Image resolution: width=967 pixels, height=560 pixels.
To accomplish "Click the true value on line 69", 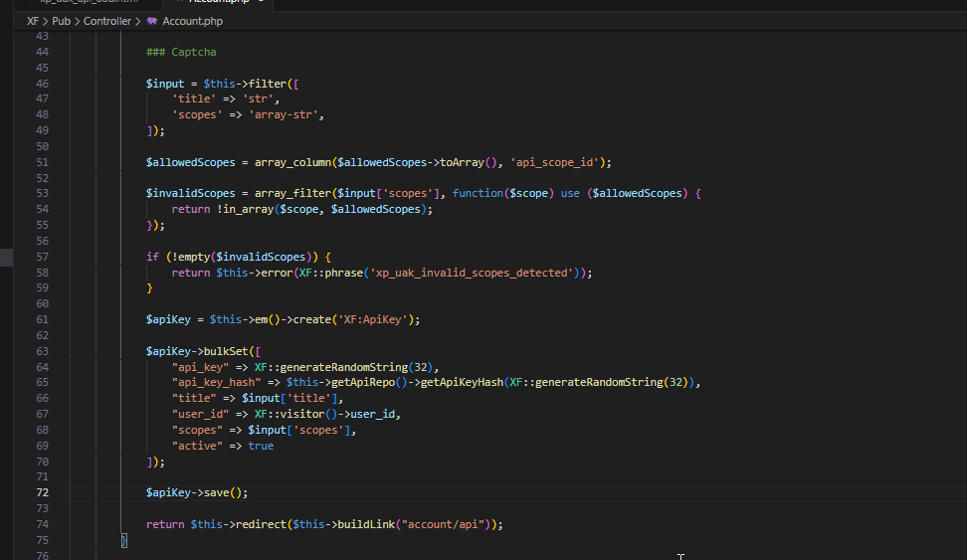I will (261, 446).
